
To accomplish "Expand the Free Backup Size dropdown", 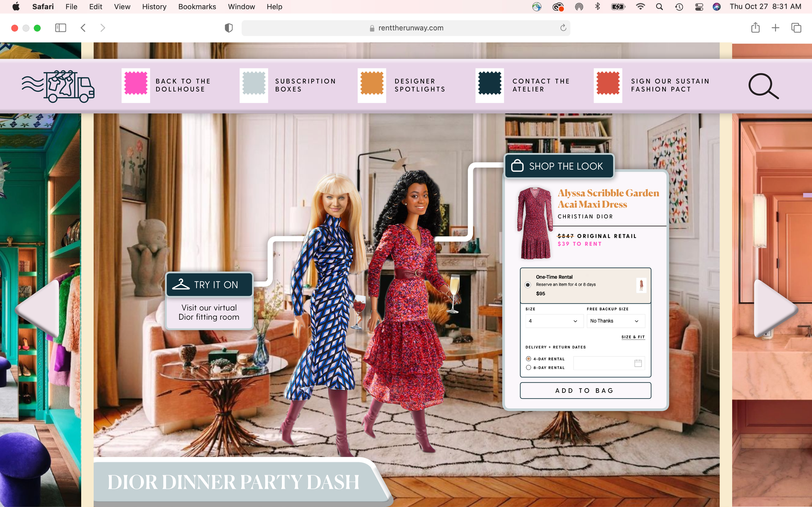I will coord(615,321).
